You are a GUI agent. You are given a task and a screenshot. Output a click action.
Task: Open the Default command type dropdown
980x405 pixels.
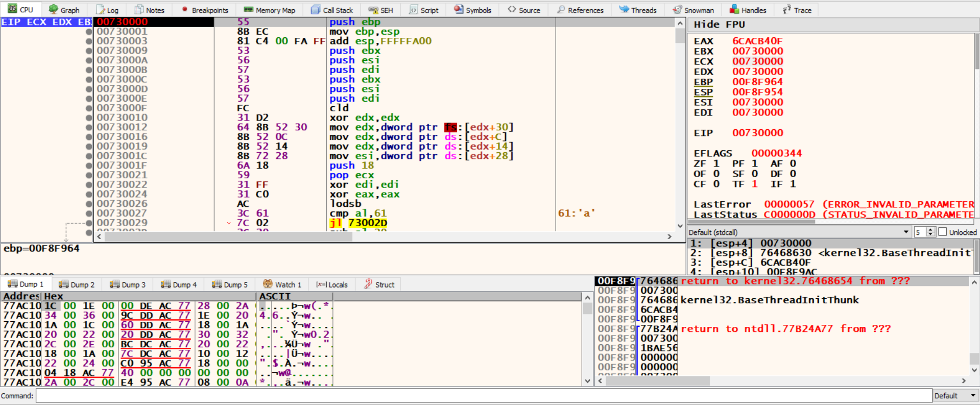955,396
